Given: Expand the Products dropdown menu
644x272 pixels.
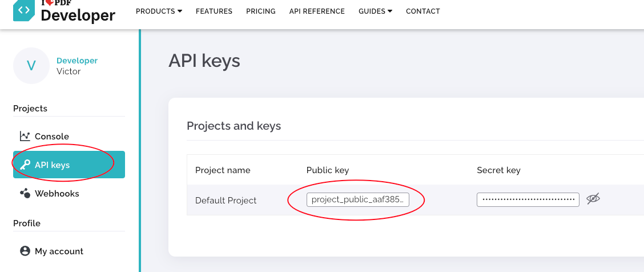Looking at the screenshot, I should [159, 11].
